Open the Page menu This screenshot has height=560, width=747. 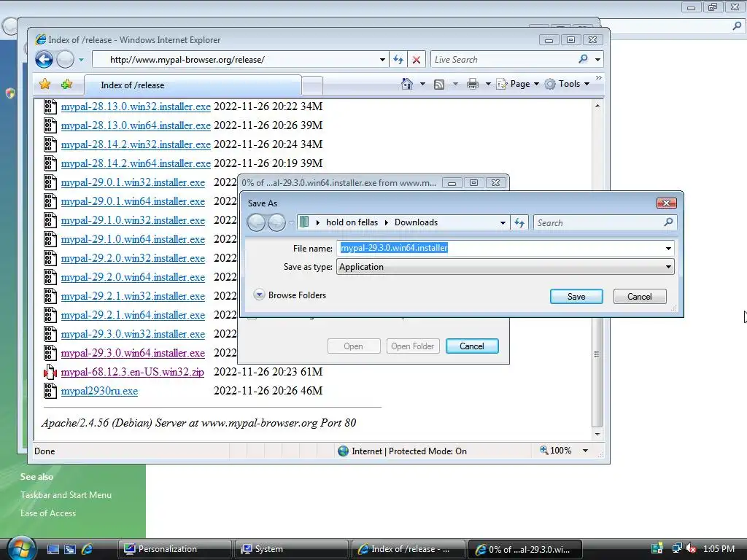click(518, 84)
